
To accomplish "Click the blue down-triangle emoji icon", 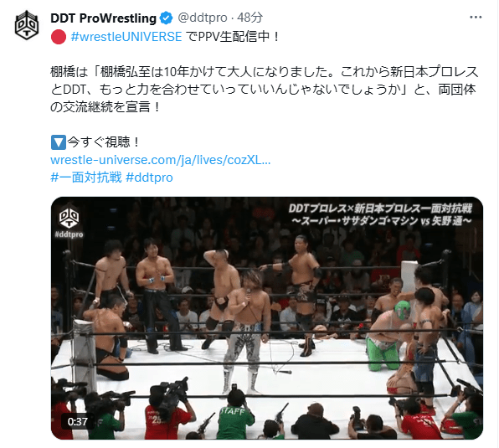I will pyautogui.click(x=59, y=142).
